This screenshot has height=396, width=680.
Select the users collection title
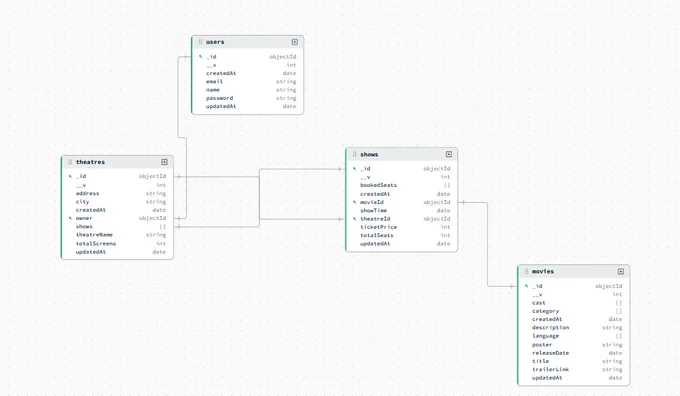tap(215, 42)
